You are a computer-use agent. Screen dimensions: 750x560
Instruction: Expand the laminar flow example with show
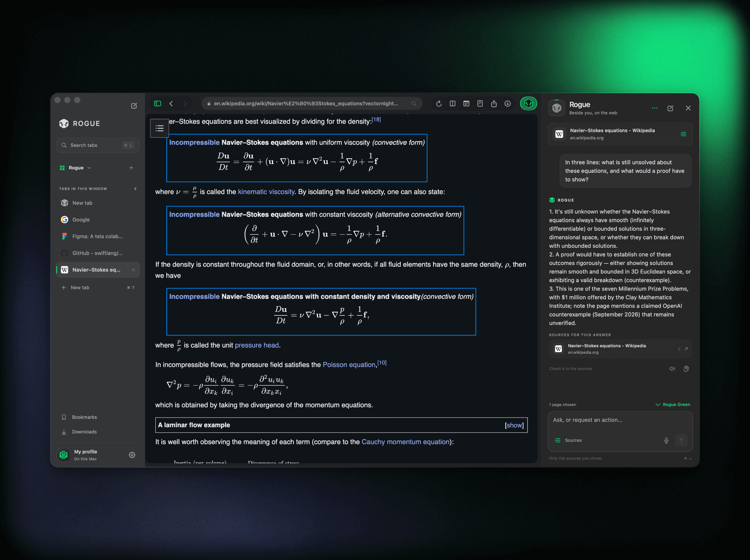[514, 425]
